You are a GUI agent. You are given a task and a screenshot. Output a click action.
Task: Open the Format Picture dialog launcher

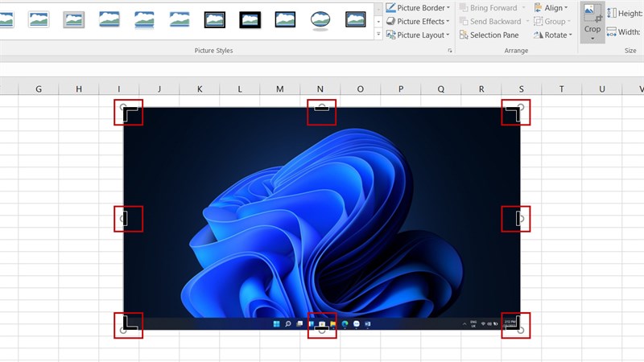[x=450, y=51]
